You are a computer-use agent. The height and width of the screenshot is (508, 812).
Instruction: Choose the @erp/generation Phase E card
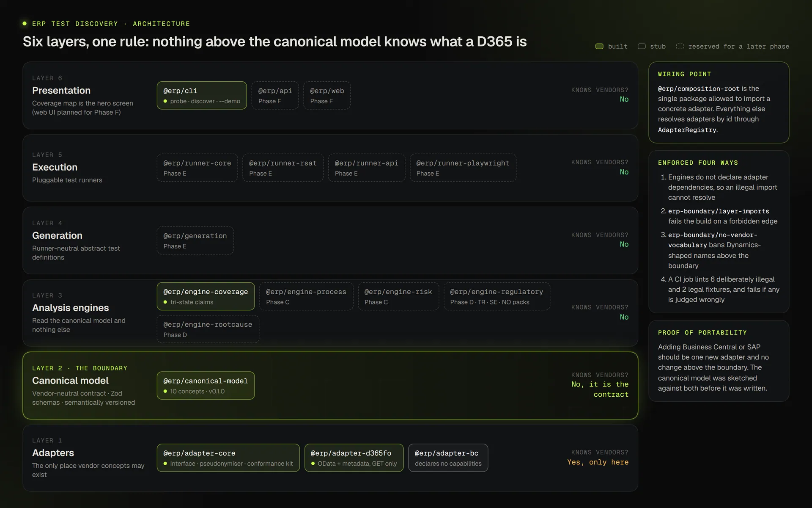point(195,240)
